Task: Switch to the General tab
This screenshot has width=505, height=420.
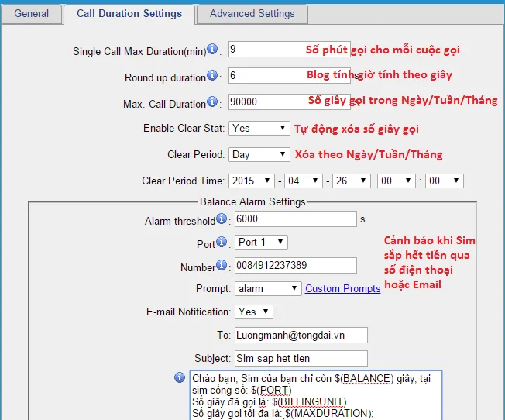Action: tap(31, 13)
